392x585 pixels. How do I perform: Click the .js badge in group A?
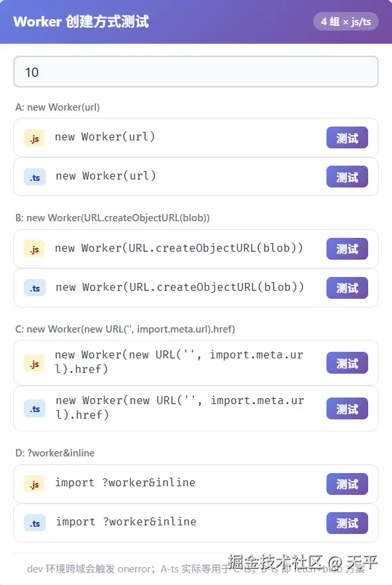coord(34,138)
